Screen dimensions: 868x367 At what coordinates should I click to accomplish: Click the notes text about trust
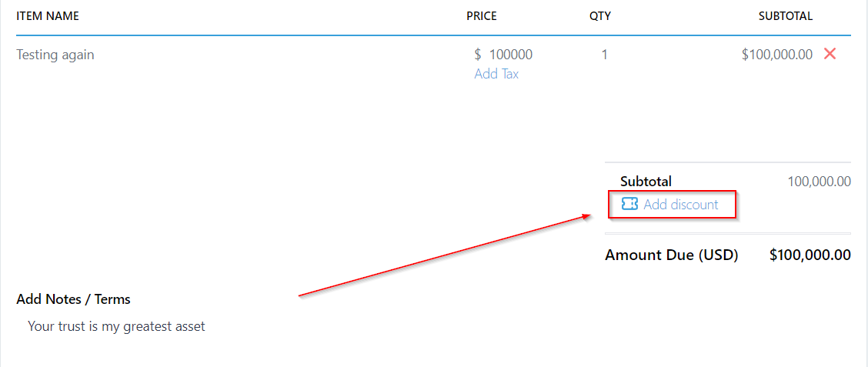pyautogui.click(x=116, y=326)
